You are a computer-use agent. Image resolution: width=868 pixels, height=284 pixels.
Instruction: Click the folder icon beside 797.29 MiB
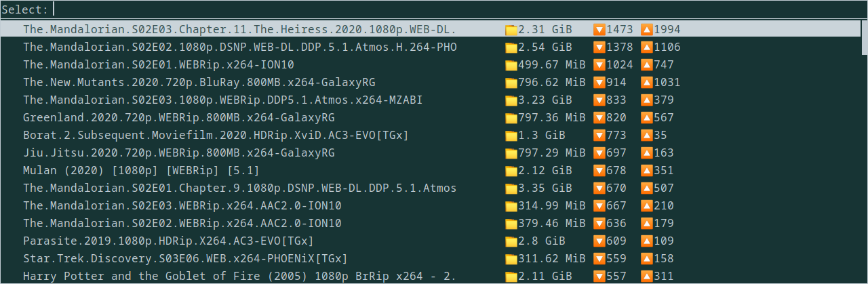click(x=511, y=153)
